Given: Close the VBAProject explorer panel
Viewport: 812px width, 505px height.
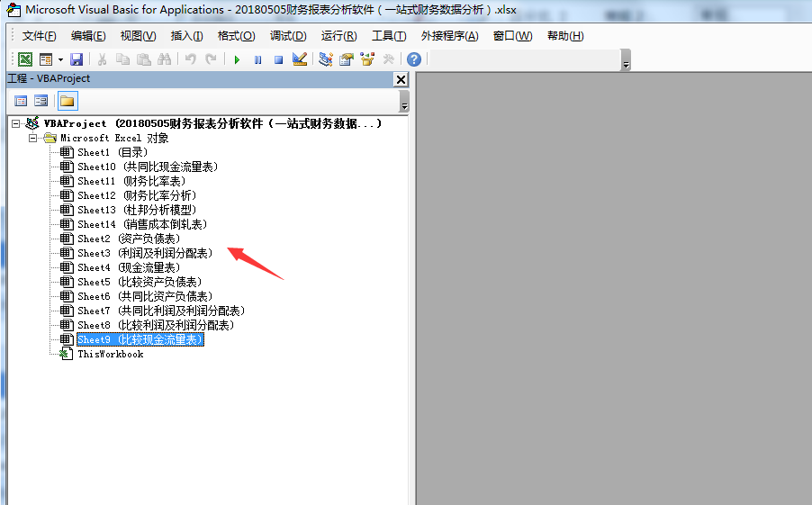Looking at the screenshot, I should pyautogui.click(x=401, y=80).
